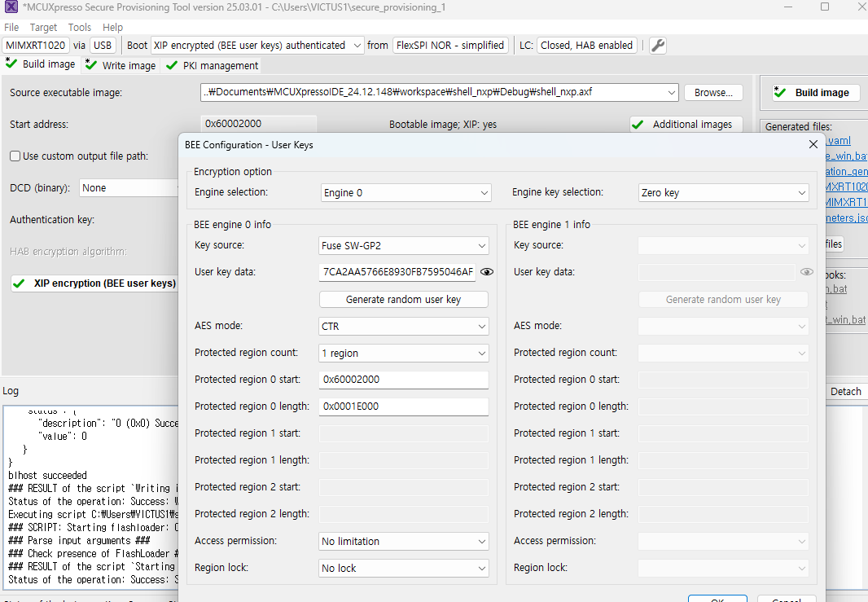This screenshot has width=868, height=602.
Task: Click the USB connection selector
Action: pos(103,46)
